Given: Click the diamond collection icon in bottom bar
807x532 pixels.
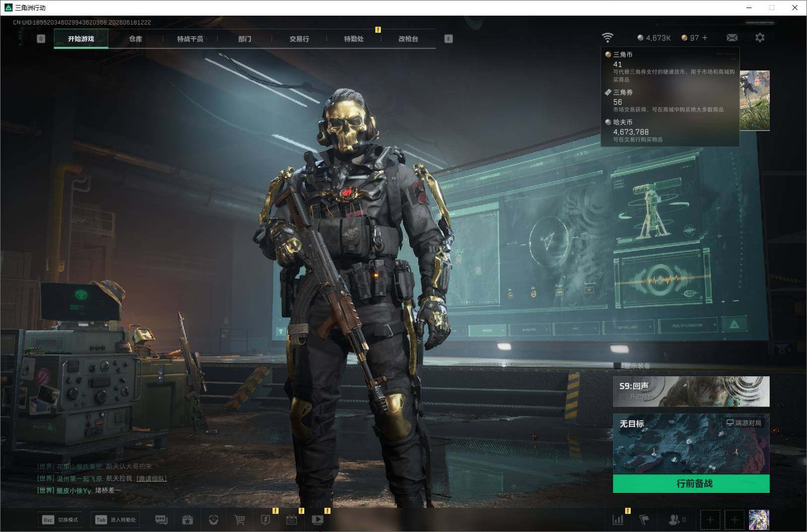Looking at the screenshot, I should (x=214, y=519).
